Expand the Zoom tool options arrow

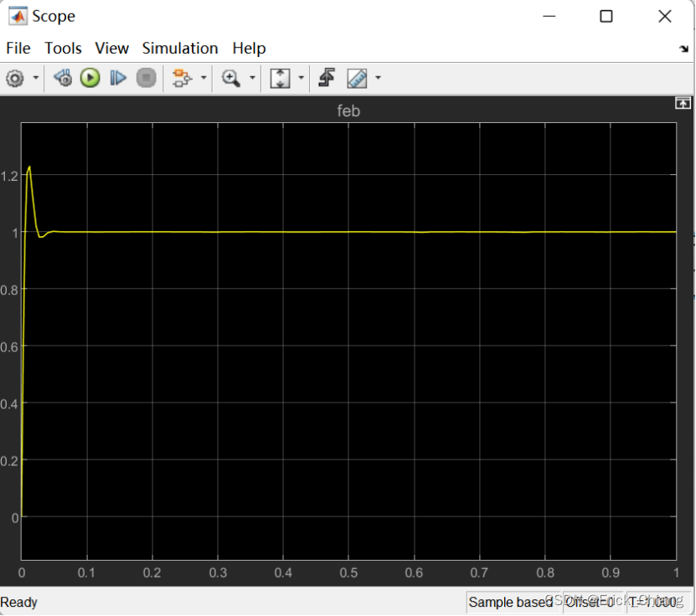(x=253, y=78)
